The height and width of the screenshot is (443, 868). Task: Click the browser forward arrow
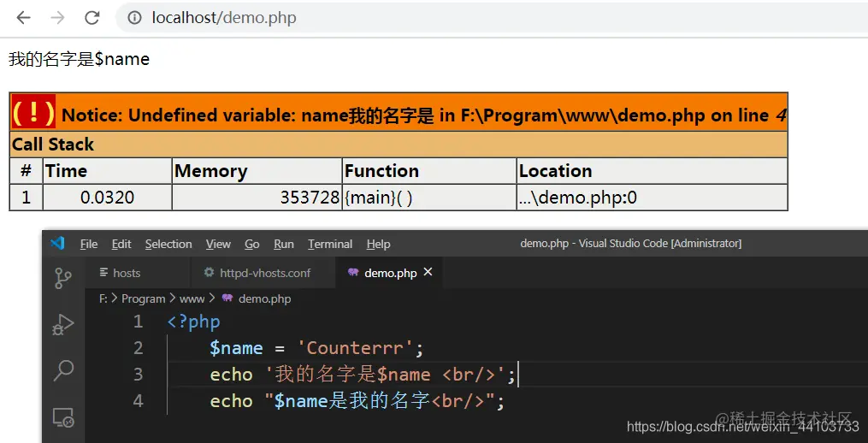click(x=57, y=18)
